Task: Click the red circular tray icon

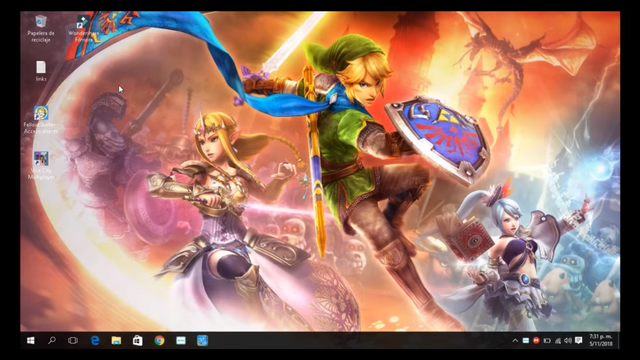Action: pyautogui.click(x=536, y=340)
